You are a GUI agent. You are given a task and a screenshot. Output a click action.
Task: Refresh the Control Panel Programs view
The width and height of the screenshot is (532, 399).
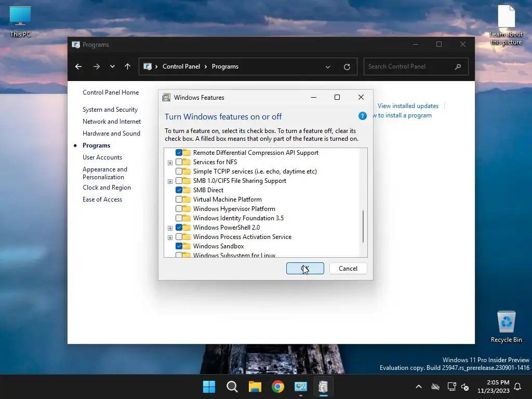(x=347, y=66)
